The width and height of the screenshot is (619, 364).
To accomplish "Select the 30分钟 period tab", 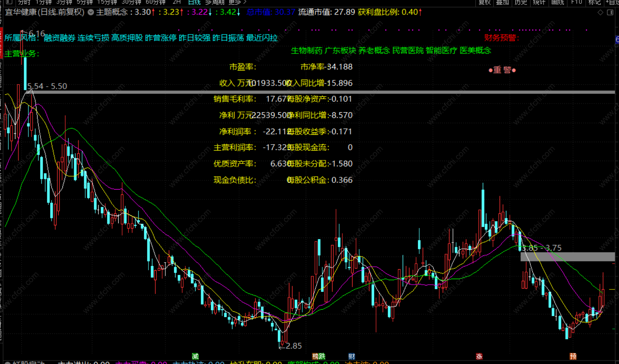I will [131, 2].
